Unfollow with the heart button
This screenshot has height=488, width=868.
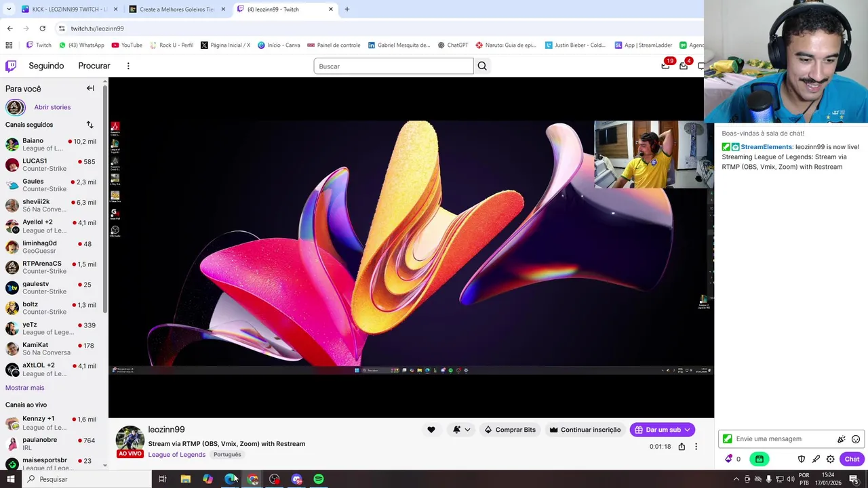[431, 430]
